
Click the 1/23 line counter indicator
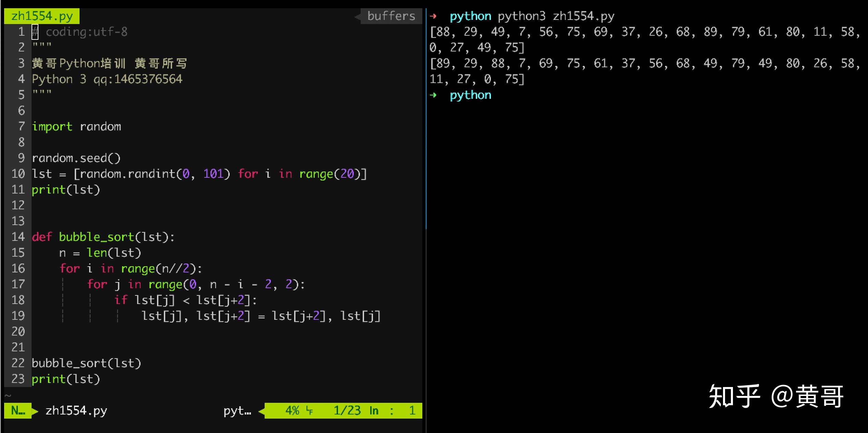[347, 410]
